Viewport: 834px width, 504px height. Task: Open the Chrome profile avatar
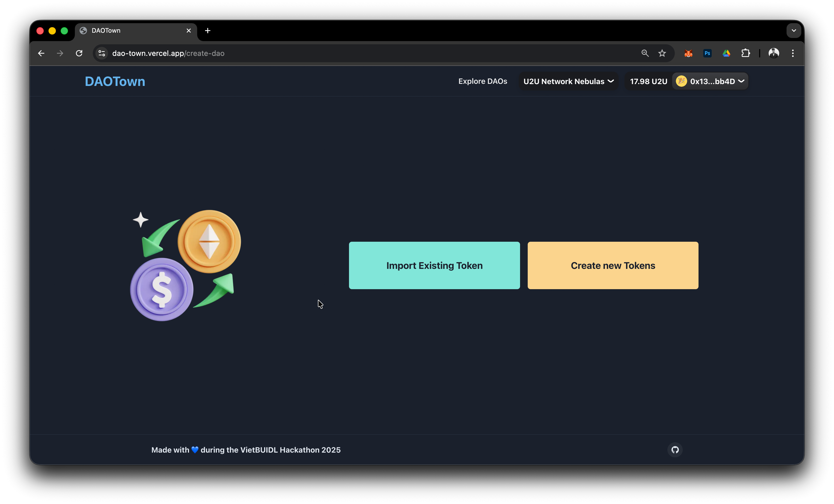click(x=774, y=53)
